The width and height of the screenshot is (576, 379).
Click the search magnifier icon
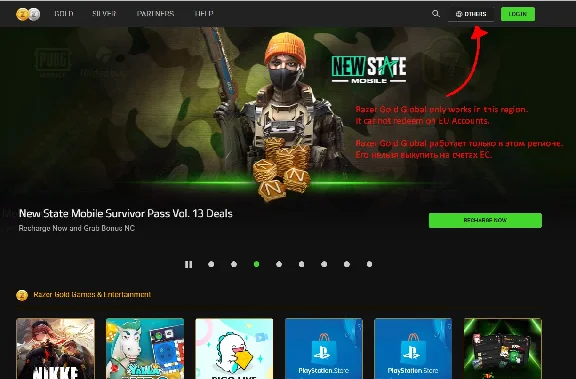point(436,14)
